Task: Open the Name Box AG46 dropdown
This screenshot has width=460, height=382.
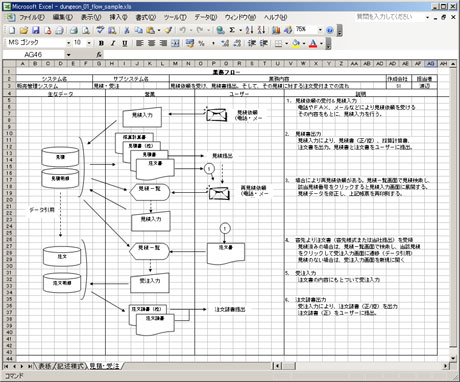Action: 68,55
